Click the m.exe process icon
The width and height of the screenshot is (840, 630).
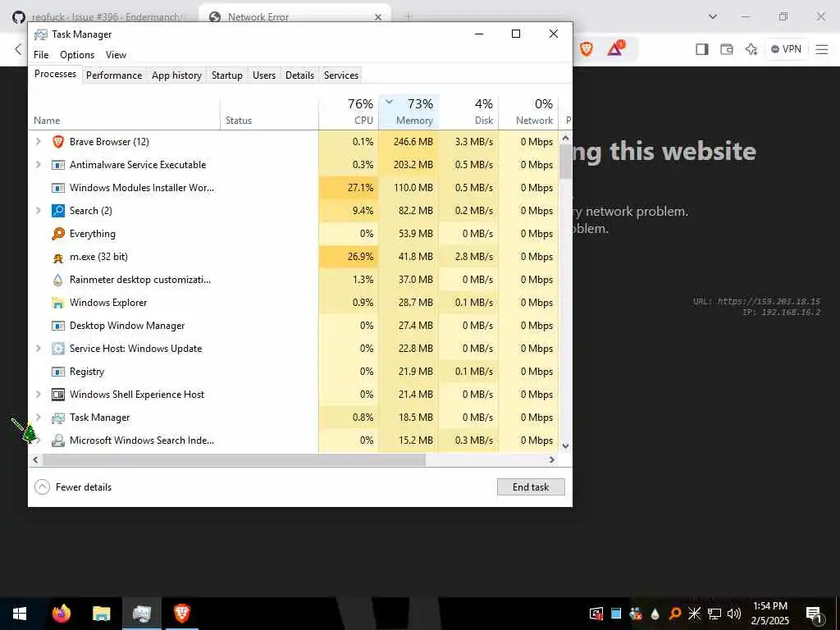[x=58, y=257]
